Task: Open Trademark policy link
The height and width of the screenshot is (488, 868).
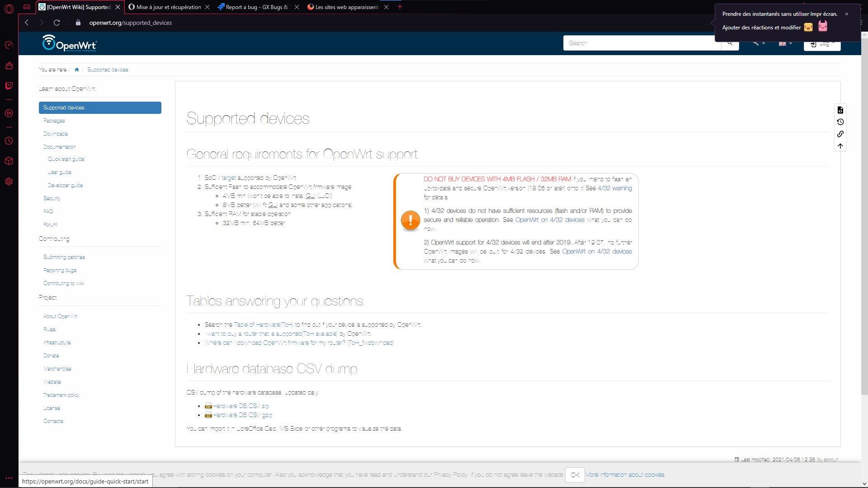Action: click(x=61, y=395)
